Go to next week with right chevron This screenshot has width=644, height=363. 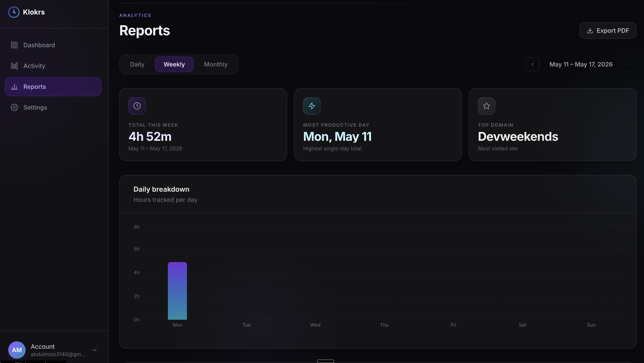[x=629, y=64]
